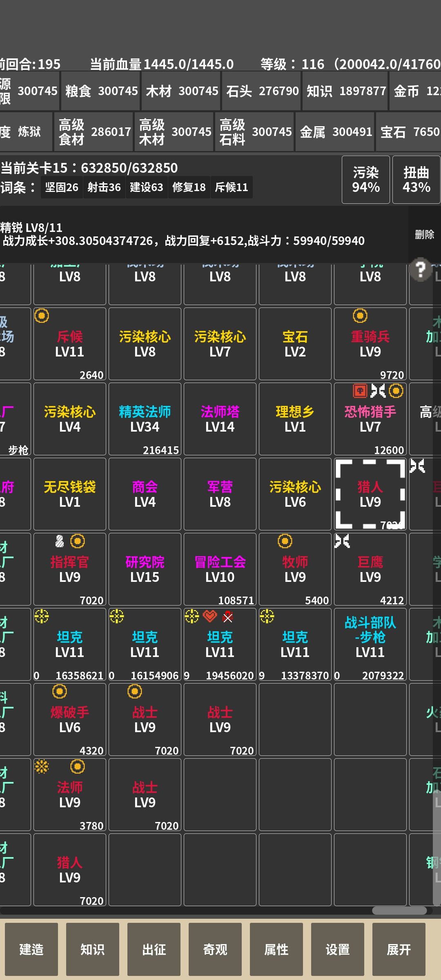Screen dimensions: 441x980
Task: Click the 污染 94% button
Action: coord(366,180)
